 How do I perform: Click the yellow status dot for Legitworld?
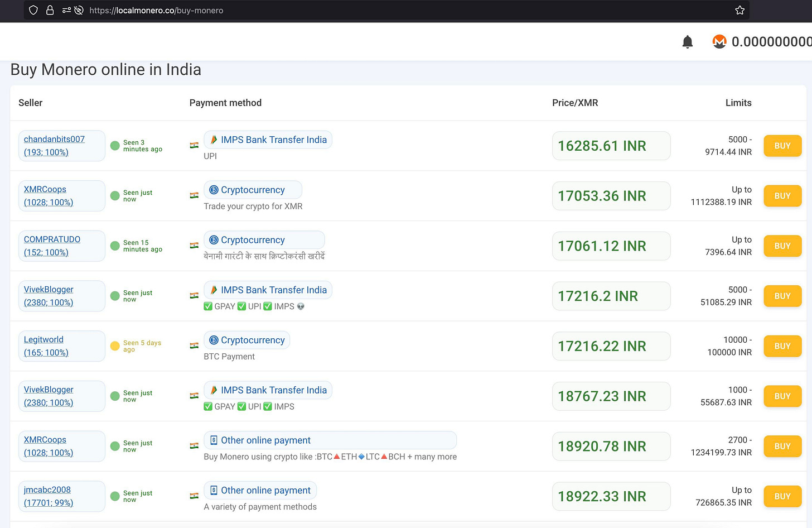pyautogui.click(x=115, y=346)
